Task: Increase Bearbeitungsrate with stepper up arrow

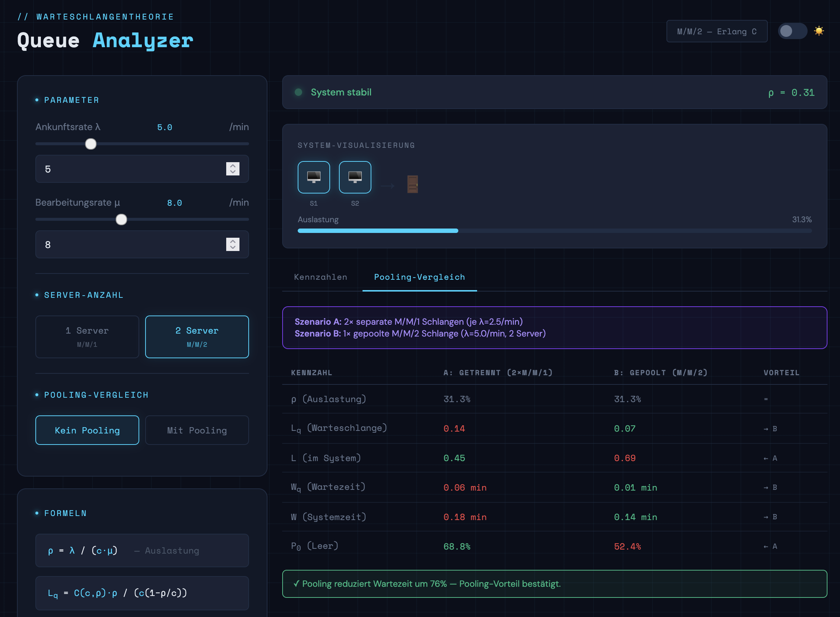Action: [232, 241]
